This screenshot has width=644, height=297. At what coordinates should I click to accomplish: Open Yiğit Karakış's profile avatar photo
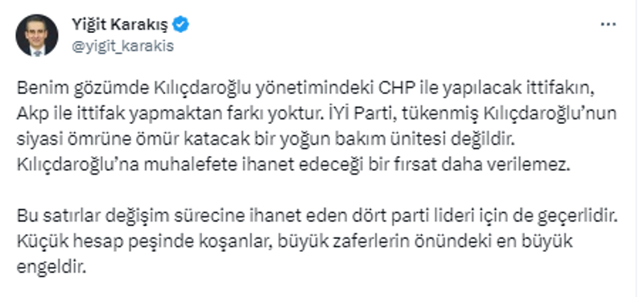(x=37, y=35)
